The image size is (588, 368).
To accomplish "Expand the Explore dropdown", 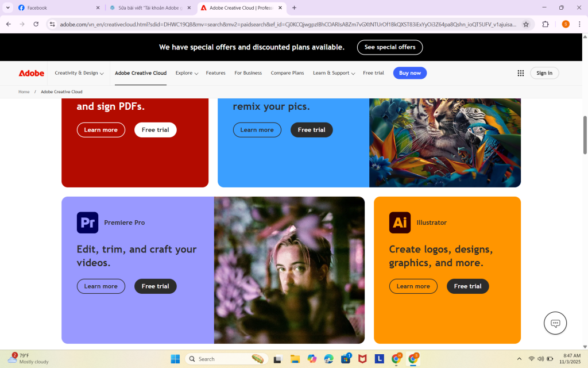I will 186,73.
